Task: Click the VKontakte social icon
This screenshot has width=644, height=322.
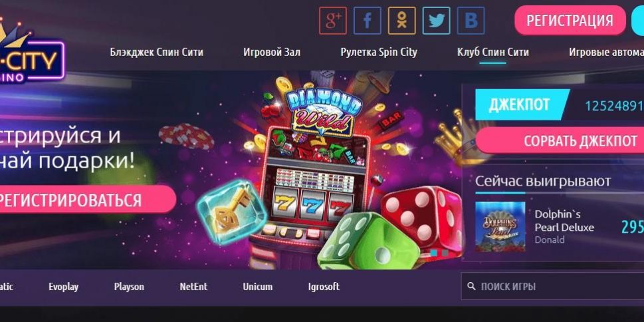Action: (x=471, y=21)
